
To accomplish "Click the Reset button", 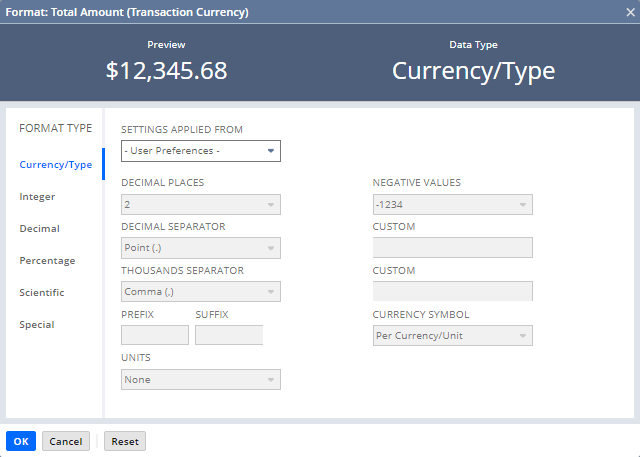I will click(124, 441).
